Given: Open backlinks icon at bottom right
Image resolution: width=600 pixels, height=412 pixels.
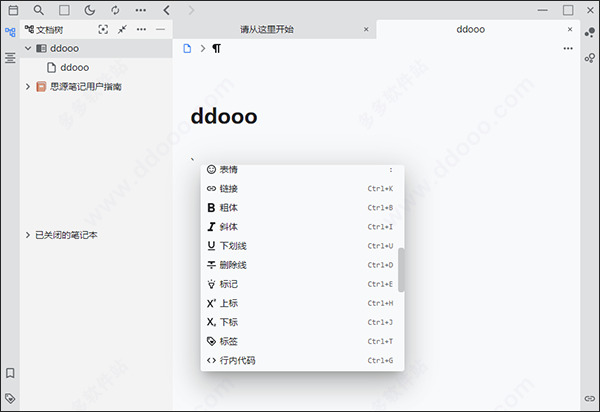Looking at the screenshot, I should pos(590,399).
